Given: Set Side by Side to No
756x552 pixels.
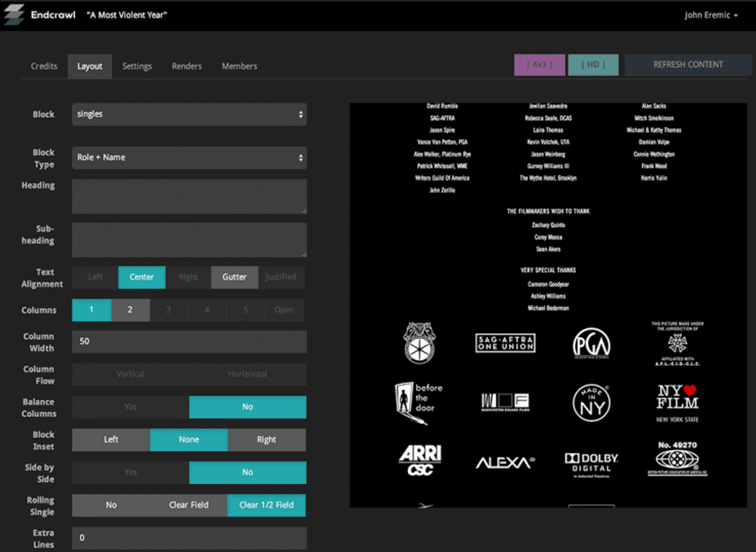Looking at the screenshot, I should (248, 472).
